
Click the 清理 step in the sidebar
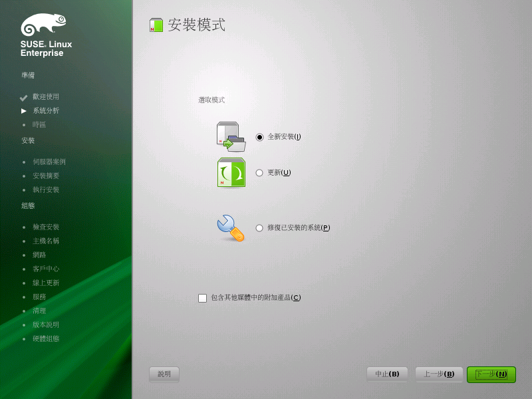click(39, 311)
